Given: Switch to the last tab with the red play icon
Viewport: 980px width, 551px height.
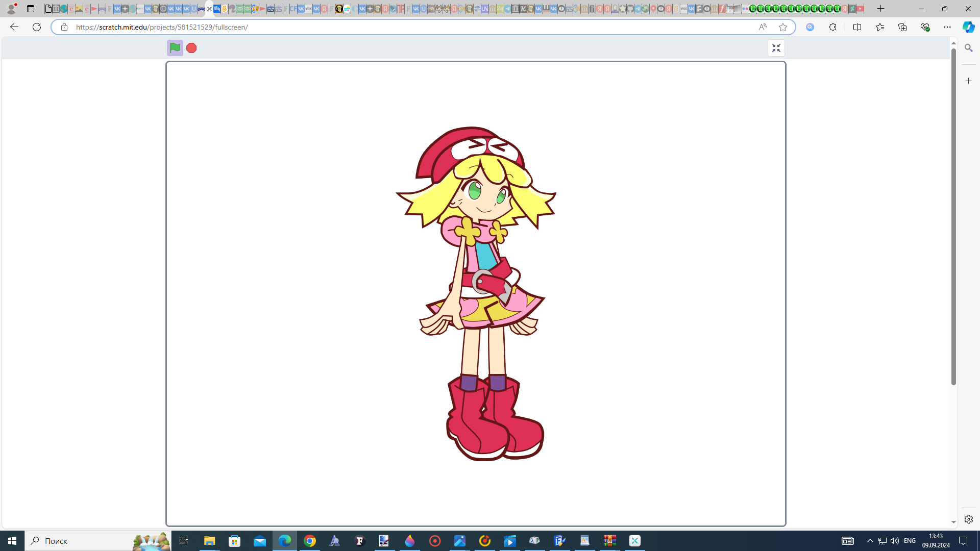Looking at the screenshot, I should coord(860,9).
